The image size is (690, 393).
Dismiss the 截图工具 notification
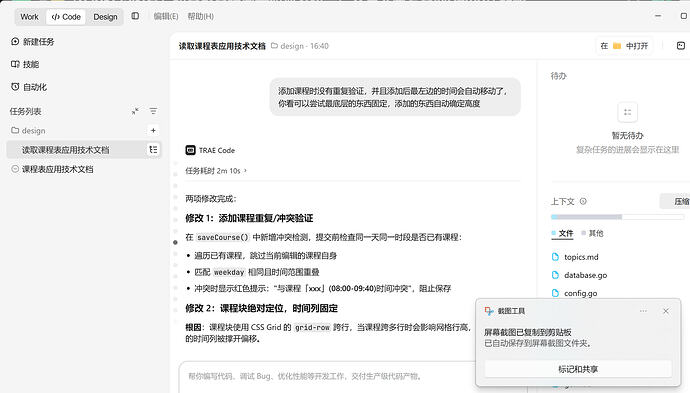pos(666,311)
